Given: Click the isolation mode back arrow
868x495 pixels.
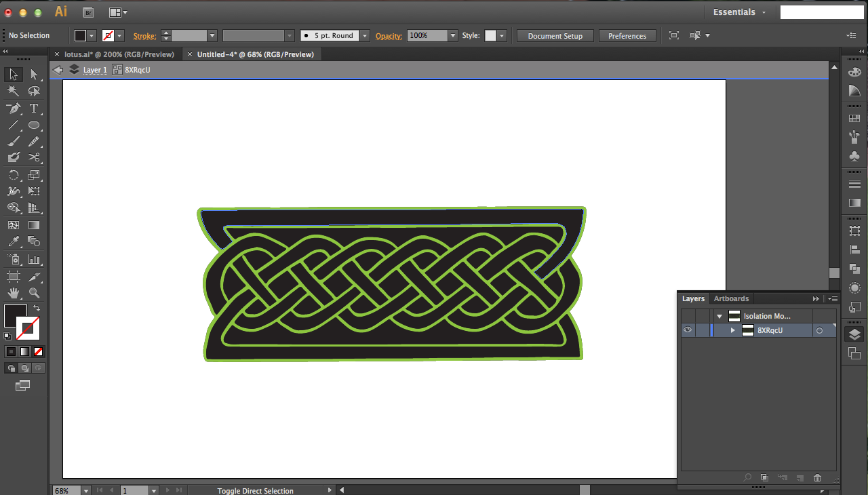Looking at the screenshot, I should pos(58,70).
